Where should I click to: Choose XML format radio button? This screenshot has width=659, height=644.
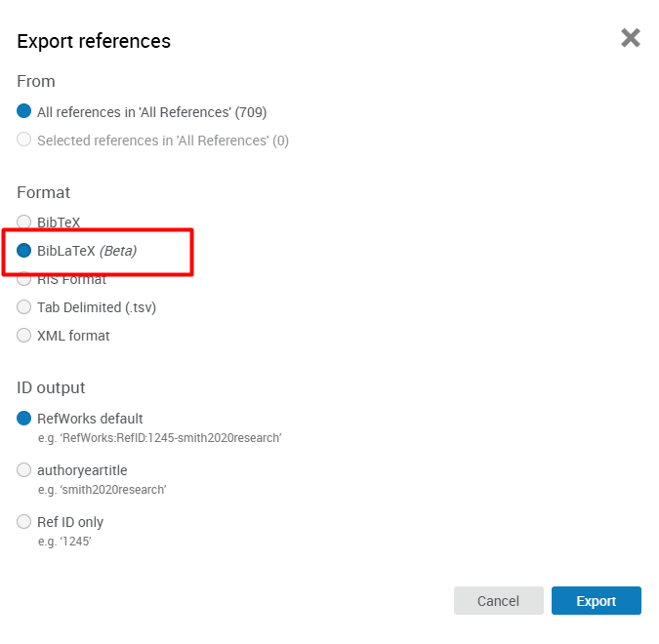(x=24, y=336)
